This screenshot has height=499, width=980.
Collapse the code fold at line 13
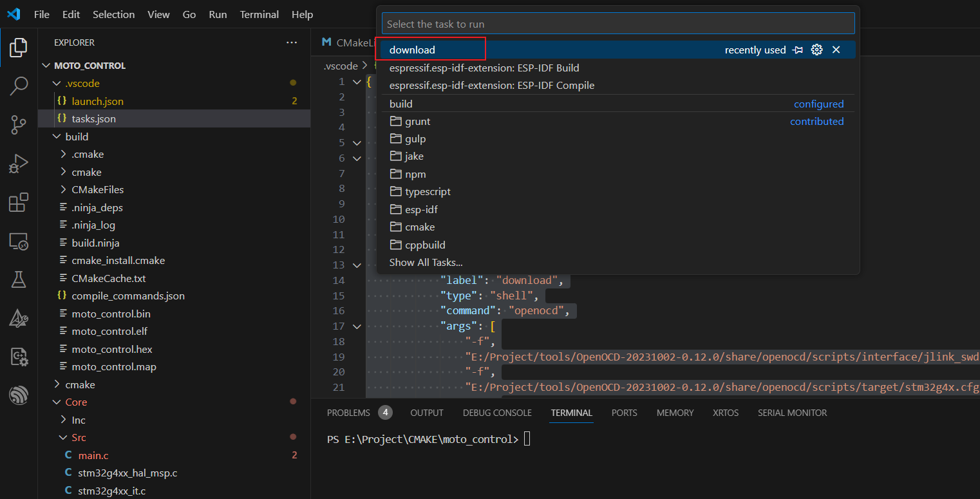(x=356, y=265)
